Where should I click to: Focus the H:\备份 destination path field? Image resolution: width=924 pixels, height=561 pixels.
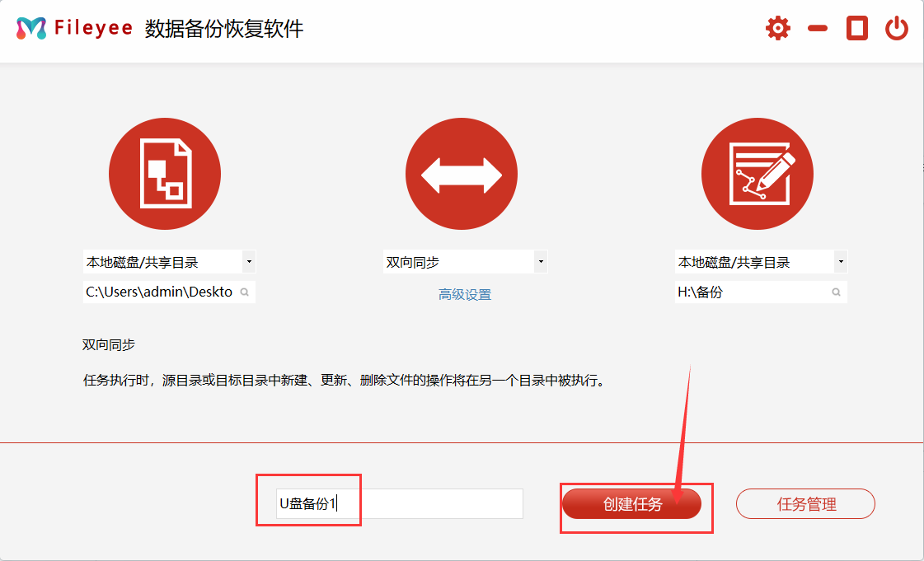pyautogui.click(x=750, y=292)
